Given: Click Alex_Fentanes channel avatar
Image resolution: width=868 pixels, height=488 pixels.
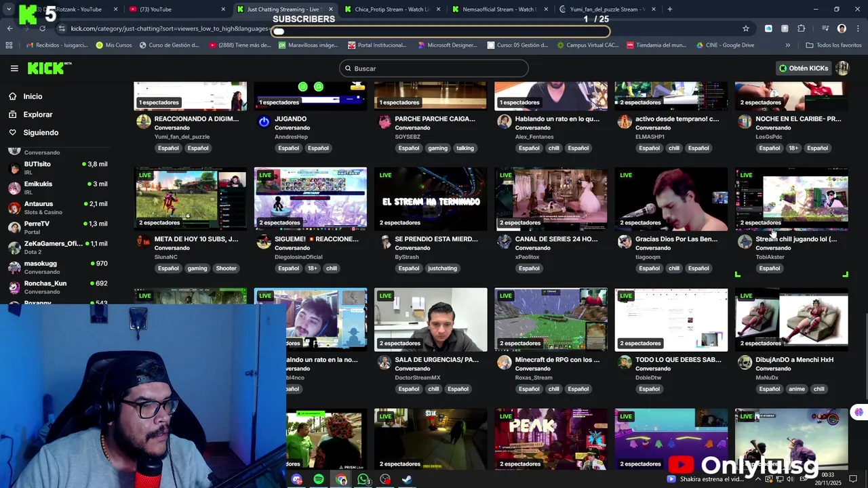Looking at the screenshot, I should click(504, 121).
